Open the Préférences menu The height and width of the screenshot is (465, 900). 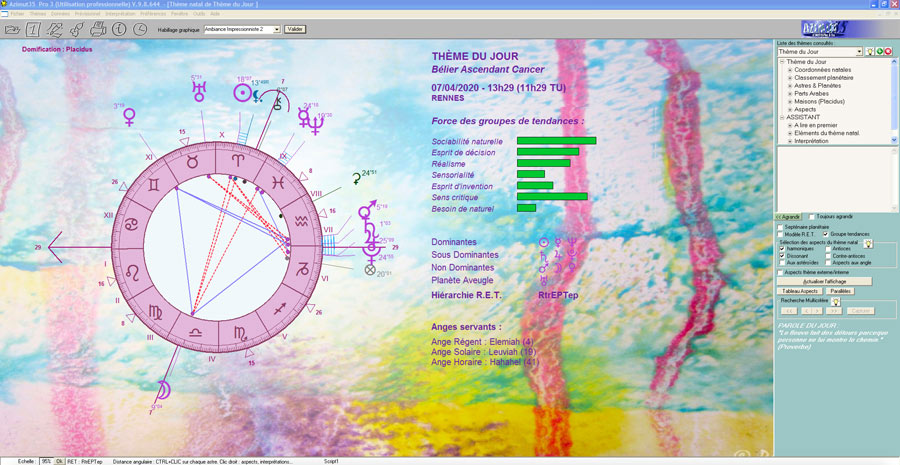(151, 13)
